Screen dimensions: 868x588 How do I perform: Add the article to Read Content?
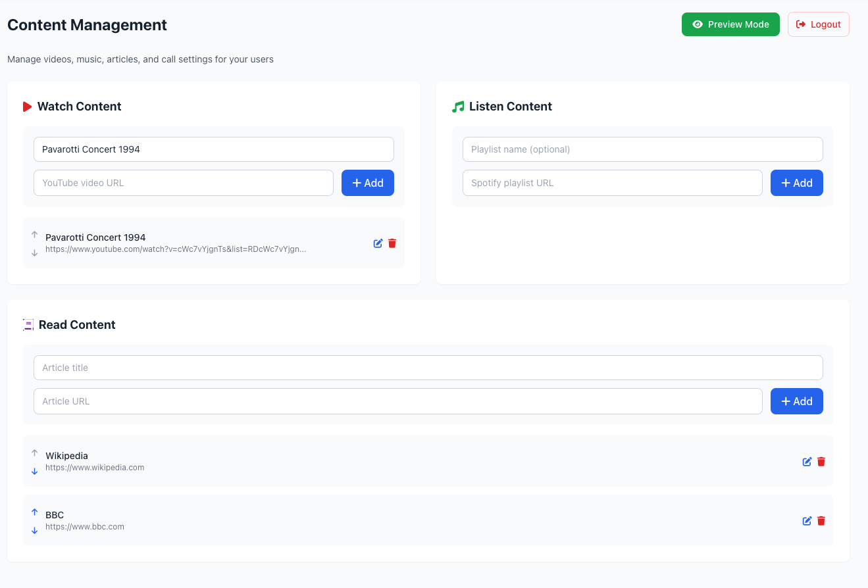pyautogui.click(x=796, y=401)
